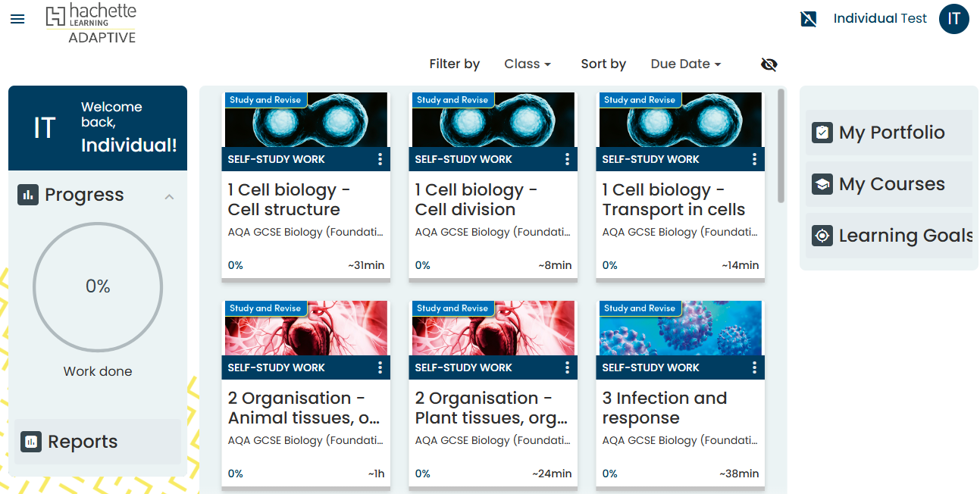The height and width of the screenshot is (494, 980).
Task: Toggle hidden items with crossed-eye icon
Action: 769,64
